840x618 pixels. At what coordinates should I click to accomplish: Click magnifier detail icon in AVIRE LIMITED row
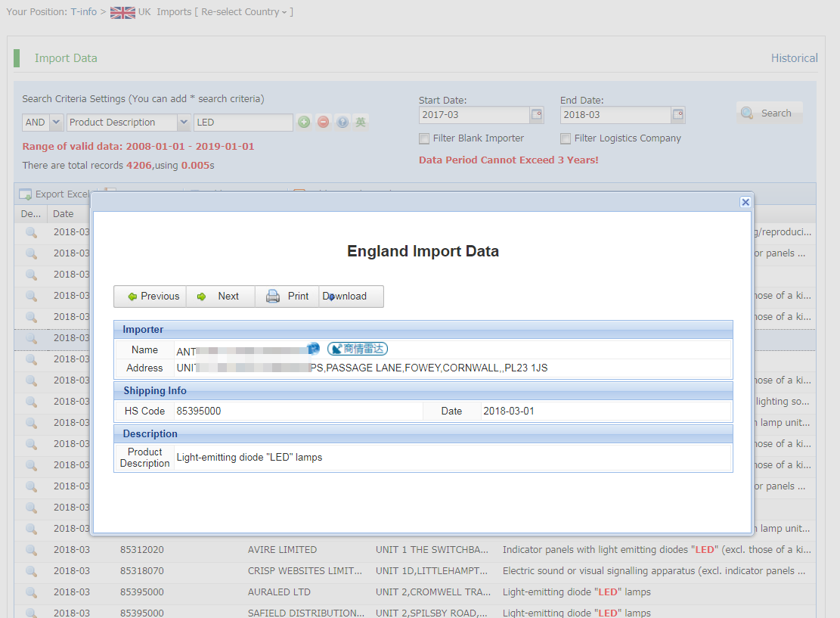coord(31,550)
